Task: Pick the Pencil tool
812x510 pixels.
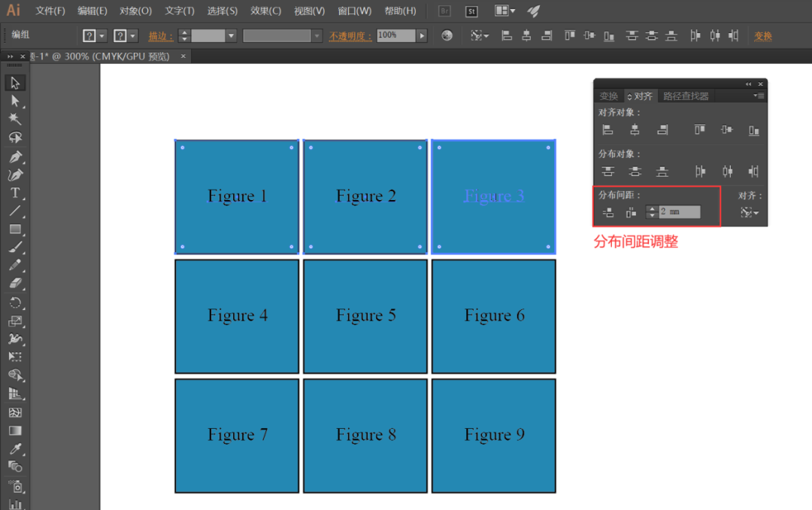Action: (15, 266)
